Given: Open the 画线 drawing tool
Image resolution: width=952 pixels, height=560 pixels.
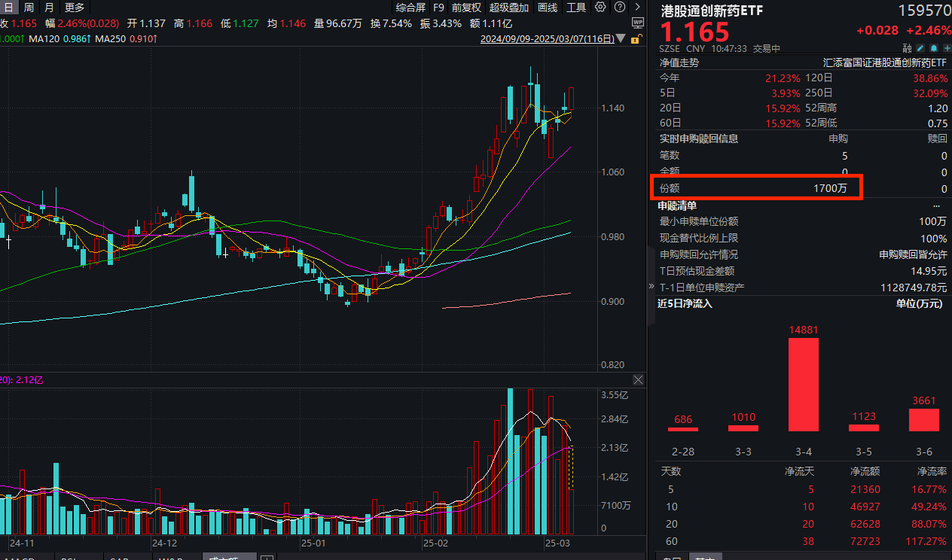Looking at the screenshot, I should [547, 8].
